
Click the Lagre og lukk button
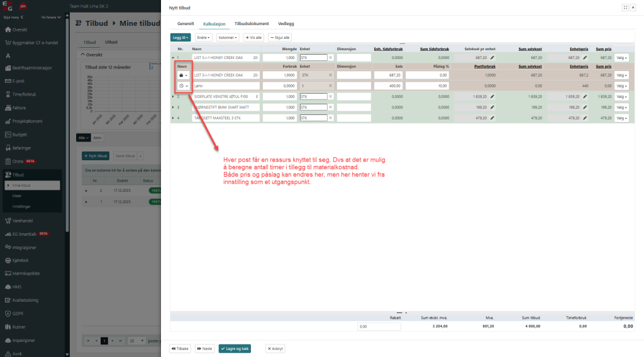235,348
